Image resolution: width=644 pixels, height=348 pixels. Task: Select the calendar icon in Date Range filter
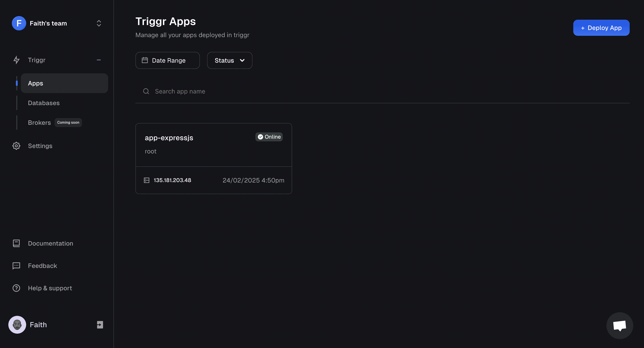(145, 60)
